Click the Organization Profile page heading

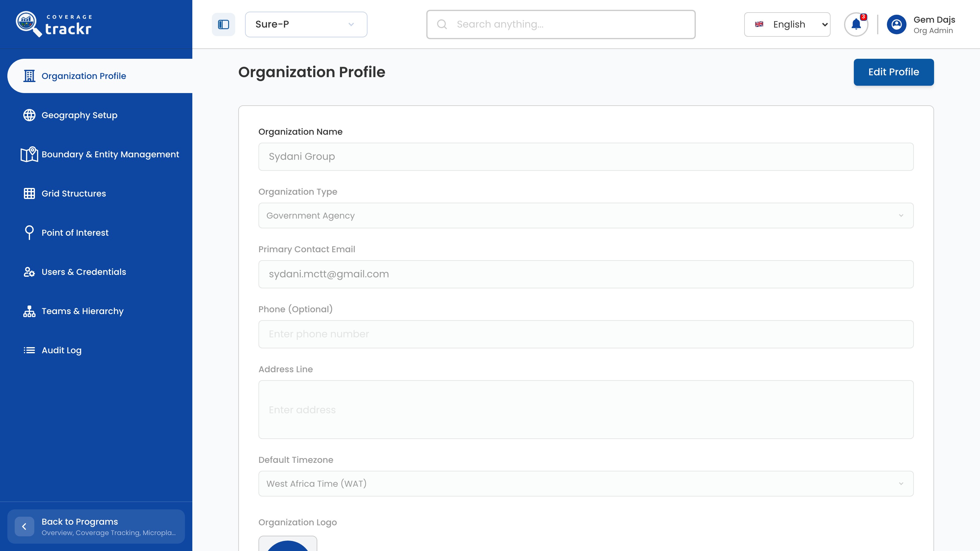(311, 72)
